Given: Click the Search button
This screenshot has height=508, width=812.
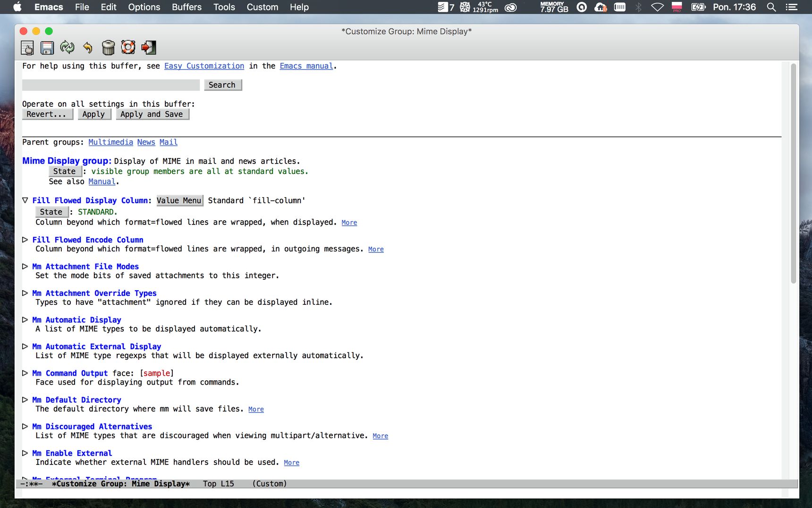Looking at the screenshot, I should pyautogui.click(x=223, y=85).
